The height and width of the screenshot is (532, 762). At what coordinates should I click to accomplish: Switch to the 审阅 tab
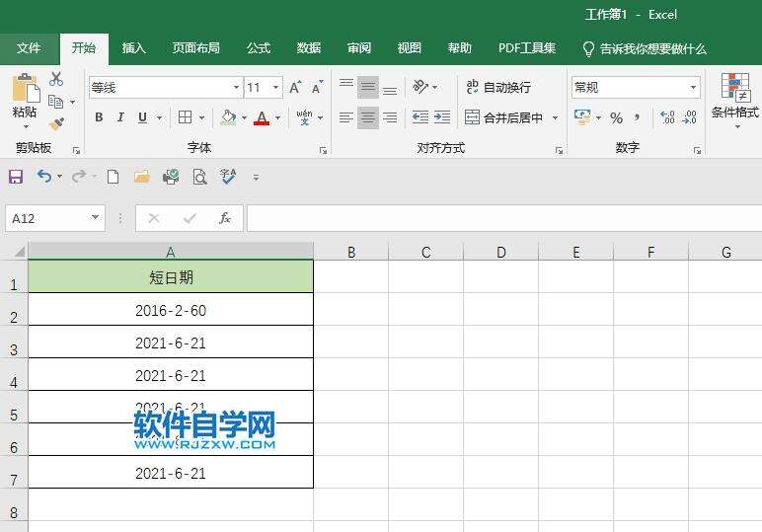tap(359, 48)
